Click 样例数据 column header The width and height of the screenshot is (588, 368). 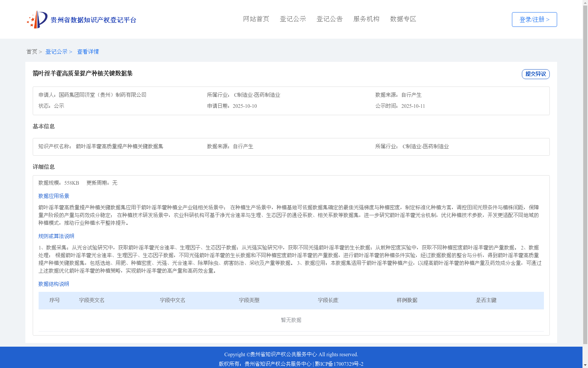407,300
